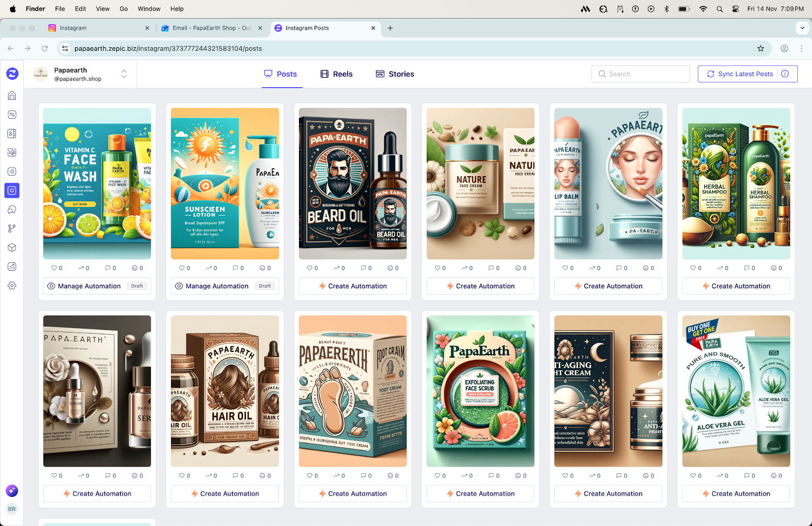812x526 pixels.
Task: Bookmark this page with the star icon
Action: pos(761,49)
